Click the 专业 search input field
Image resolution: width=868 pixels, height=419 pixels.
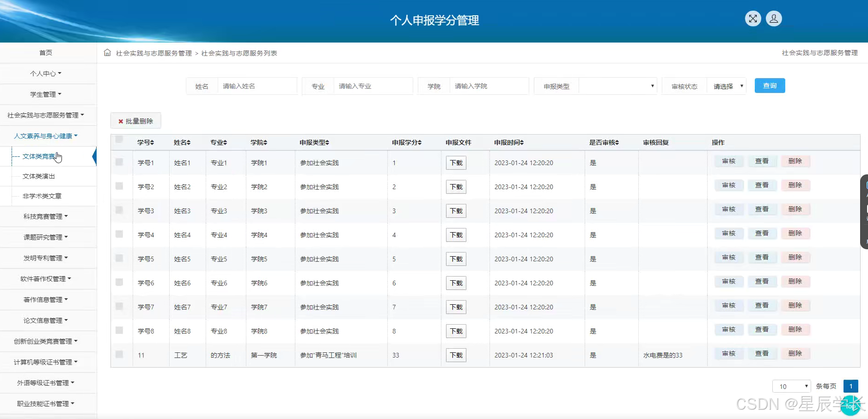(373, 86)
